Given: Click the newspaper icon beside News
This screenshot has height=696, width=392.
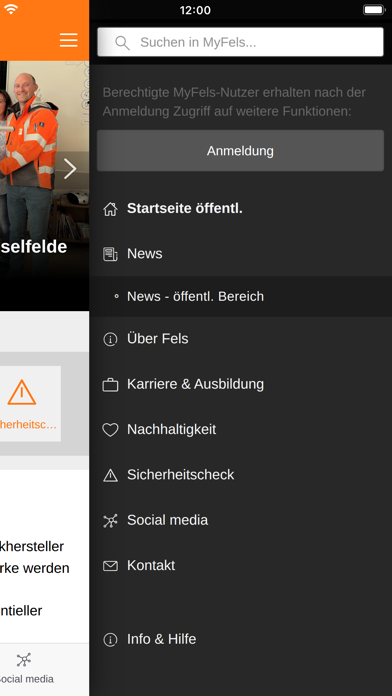Looking at the screenshot, I should 110,254.
